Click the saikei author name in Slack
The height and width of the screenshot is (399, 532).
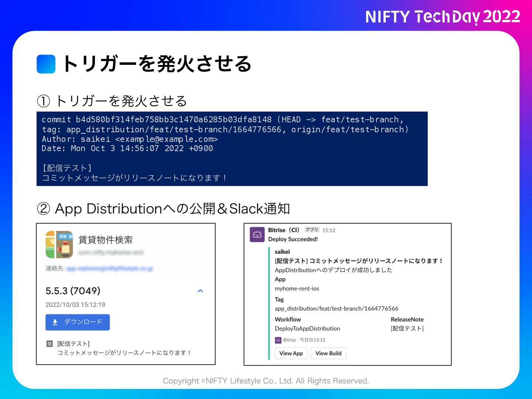pyautogui.click(x=282, y=252)
